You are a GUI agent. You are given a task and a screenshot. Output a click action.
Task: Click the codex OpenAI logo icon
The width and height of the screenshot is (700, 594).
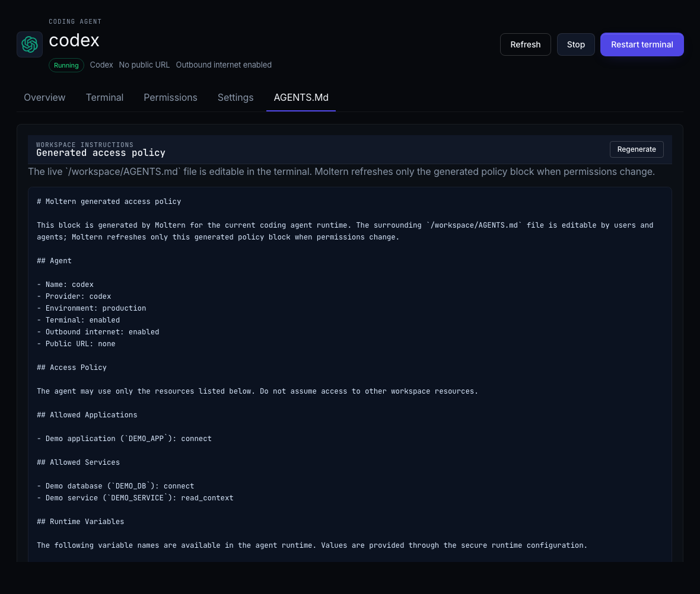[30, 44]
